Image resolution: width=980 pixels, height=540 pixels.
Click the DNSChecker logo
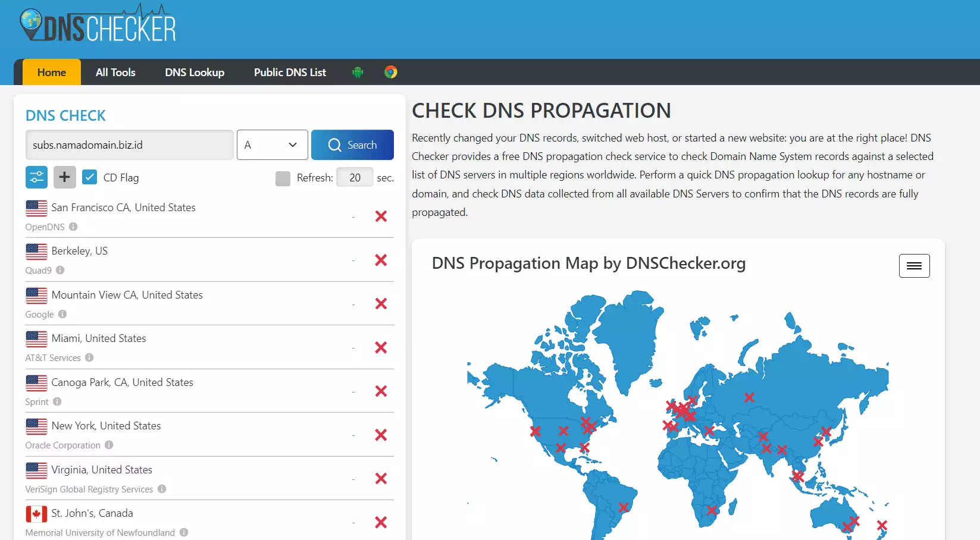point(98,24)
